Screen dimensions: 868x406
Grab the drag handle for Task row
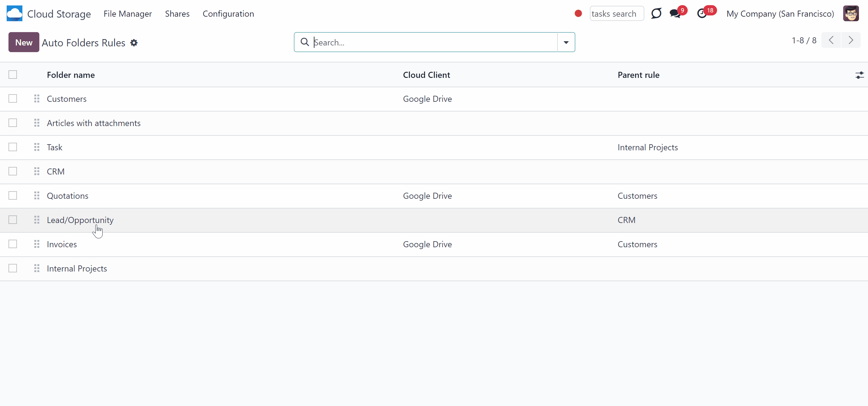[37, 147]
